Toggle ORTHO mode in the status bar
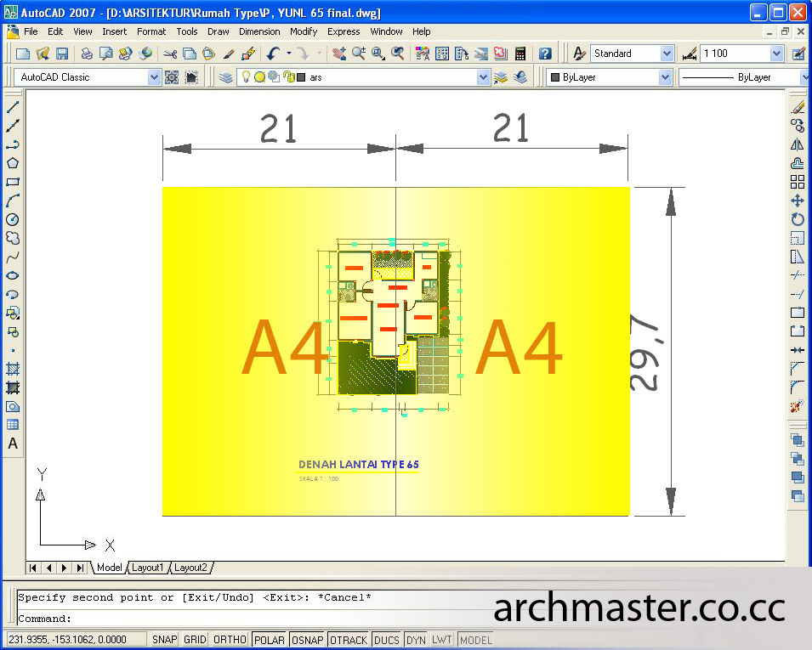This screenshot has width=812, height=650. [229, 639]
